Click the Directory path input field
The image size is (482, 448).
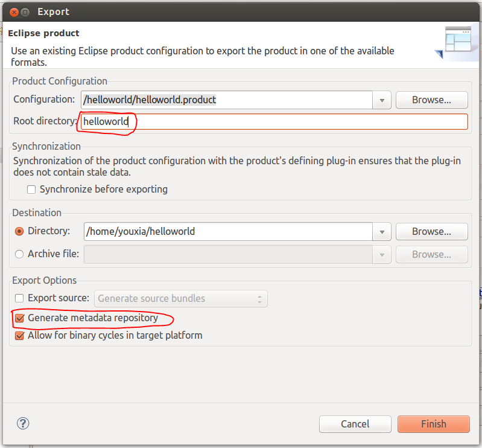pyautogui.click(x=226, y=231)
